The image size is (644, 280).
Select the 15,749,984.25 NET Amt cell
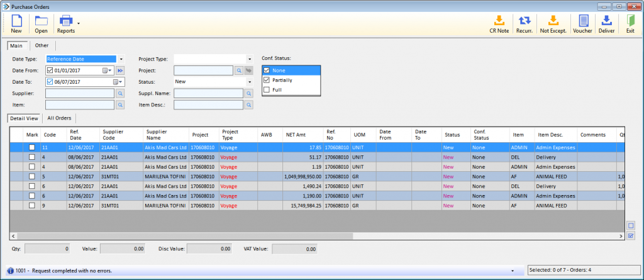pos(303,206)
